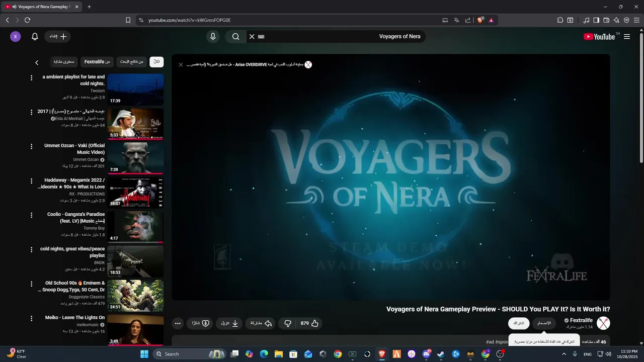The width and height of the screenshot is (644, 362).
Task: Select the Related content filter chip
Action: [64, 62]
